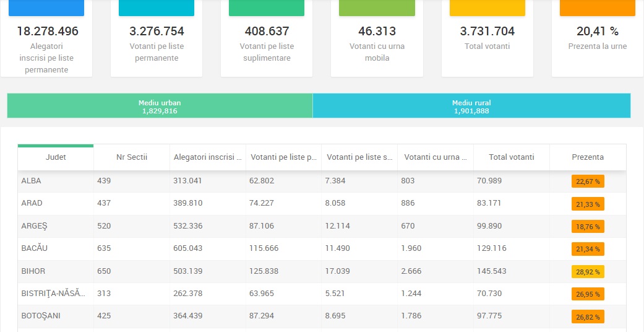Click ARGEŞ presence badge 18,76 %
Viewport: 644px width, 332px height.
click(588, 227)
